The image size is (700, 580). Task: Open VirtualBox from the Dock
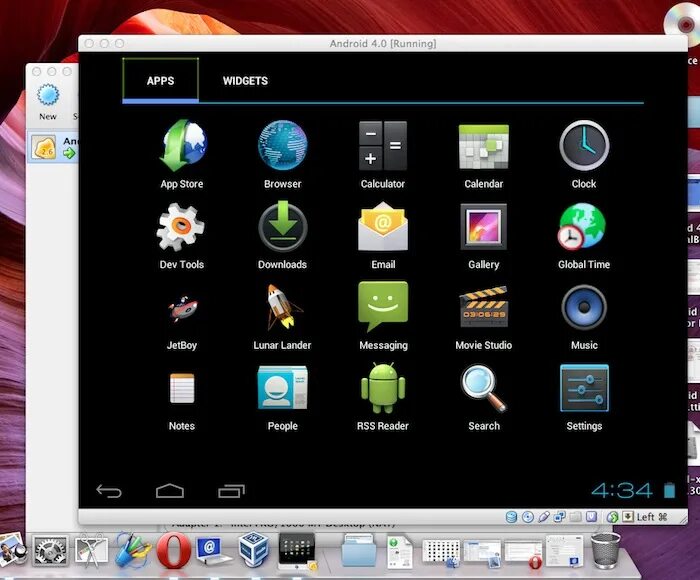(x=254, y=549)
